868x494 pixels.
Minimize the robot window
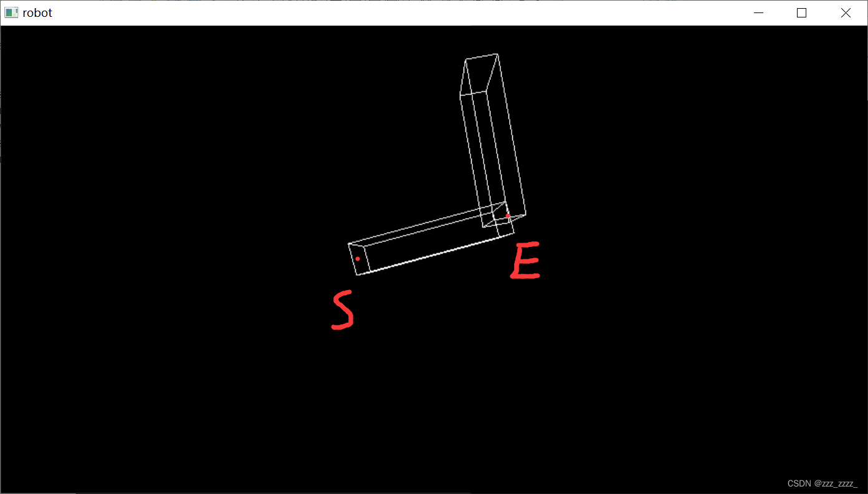click(758, 12)
